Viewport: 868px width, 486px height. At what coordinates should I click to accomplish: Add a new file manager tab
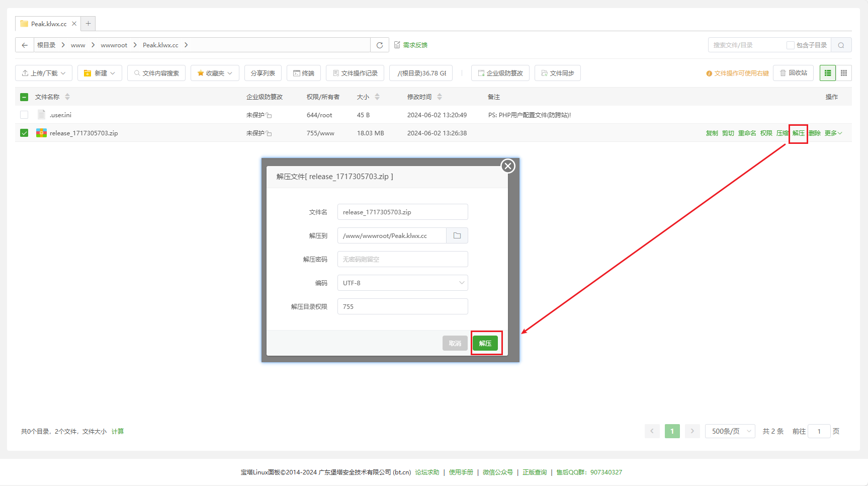pos(88,23)
